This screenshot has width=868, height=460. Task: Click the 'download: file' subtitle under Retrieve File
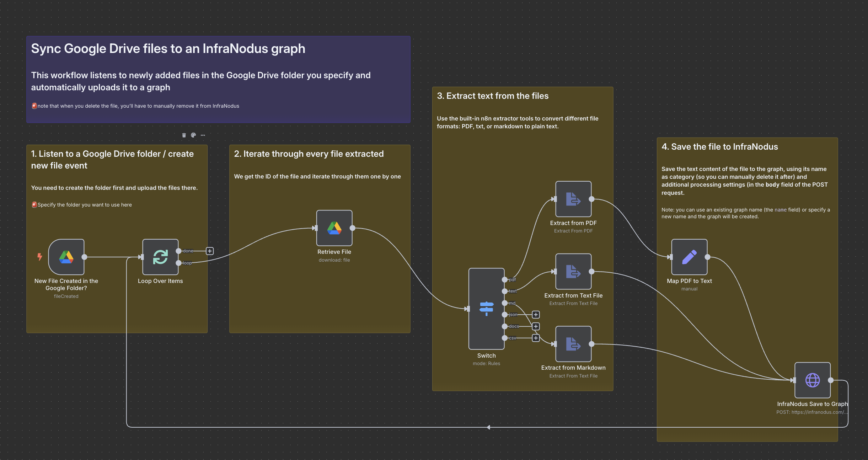[x=334, y=260]
